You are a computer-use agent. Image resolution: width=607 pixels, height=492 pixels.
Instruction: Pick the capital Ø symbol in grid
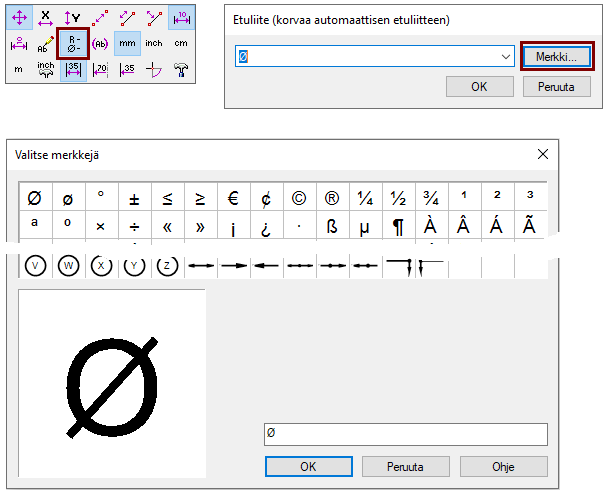(34, 198)
